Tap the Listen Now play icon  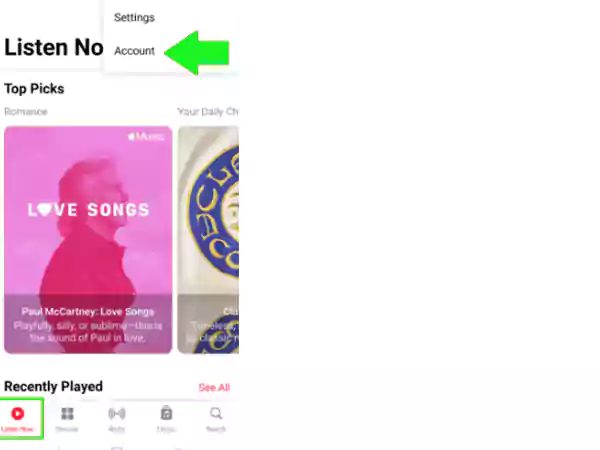point(18,414)
